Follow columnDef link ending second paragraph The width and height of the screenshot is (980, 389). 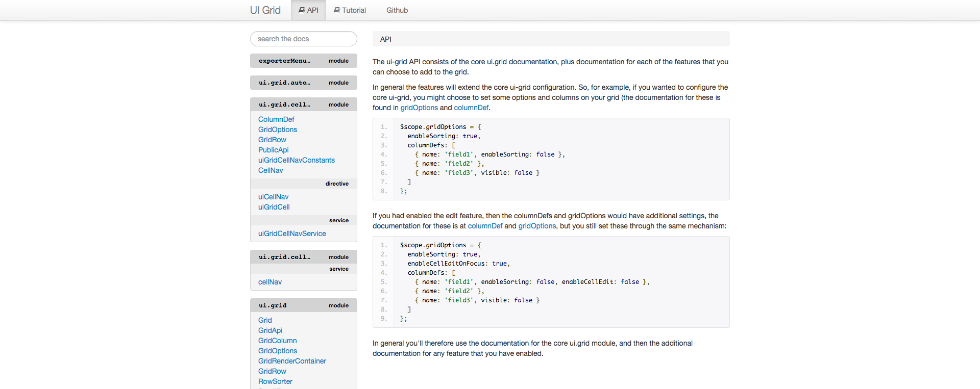click(x=471, y=108)
